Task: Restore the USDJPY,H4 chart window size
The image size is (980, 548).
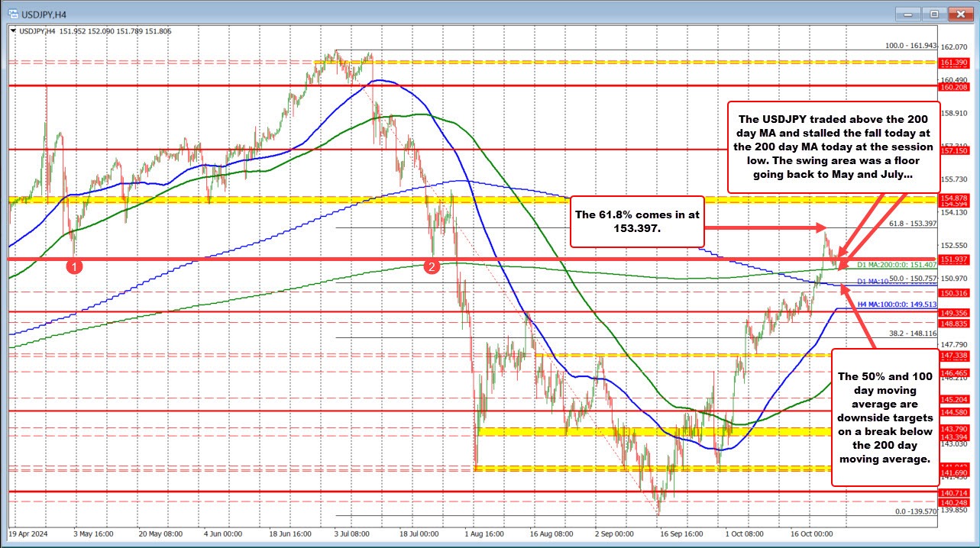Action: click(933, 14)
